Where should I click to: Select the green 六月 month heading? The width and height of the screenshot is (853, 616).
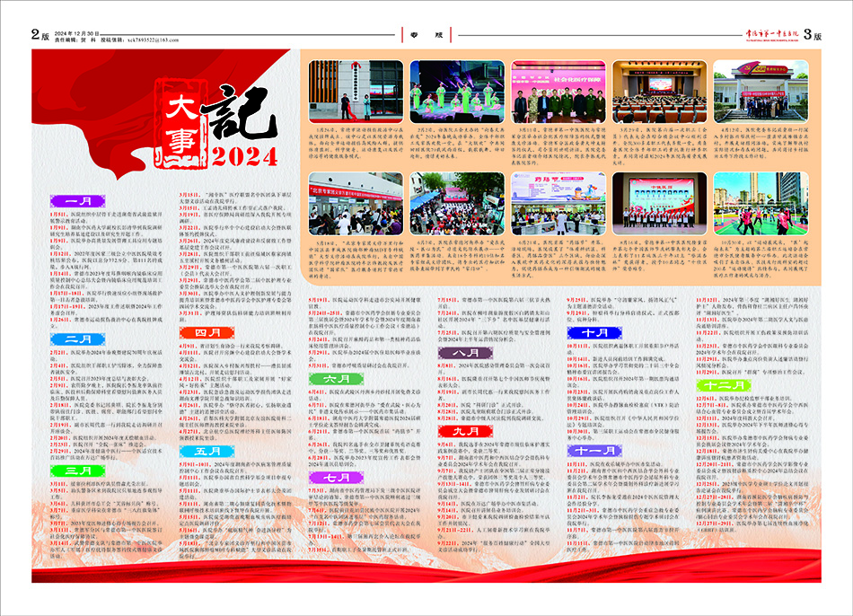pyautogui.click(x=336, y=379)
